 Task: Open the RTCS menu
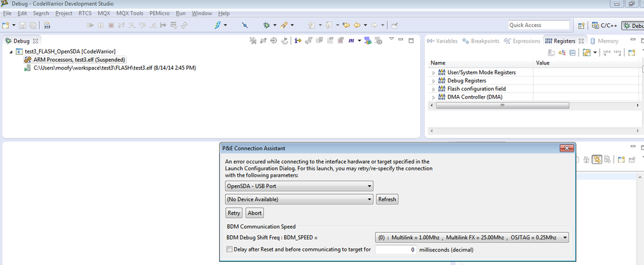[x=85, y=13]
